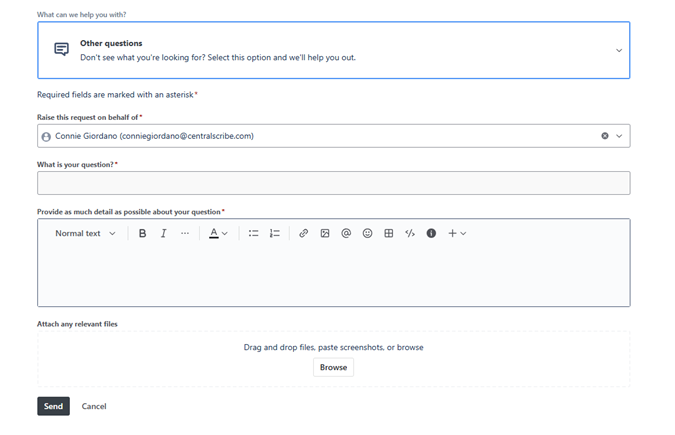675x435 pixels.
Task: Insert an image into details
Action: pyautogui.click(x=325, y=233)
